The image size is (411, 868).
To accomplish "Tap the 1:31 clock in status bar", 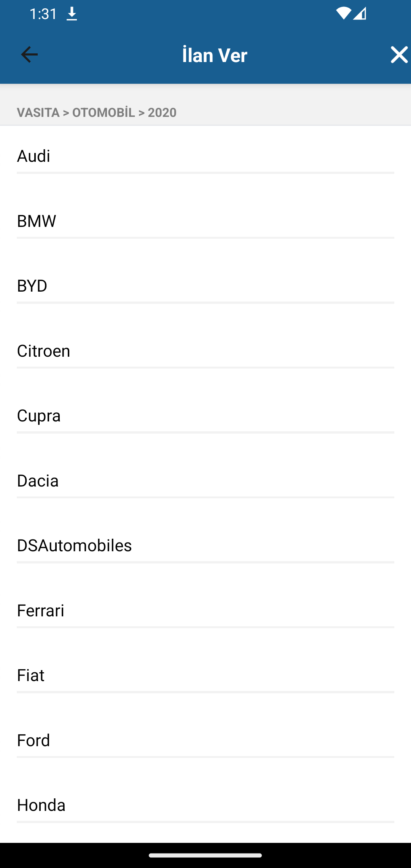I will 43,14.
